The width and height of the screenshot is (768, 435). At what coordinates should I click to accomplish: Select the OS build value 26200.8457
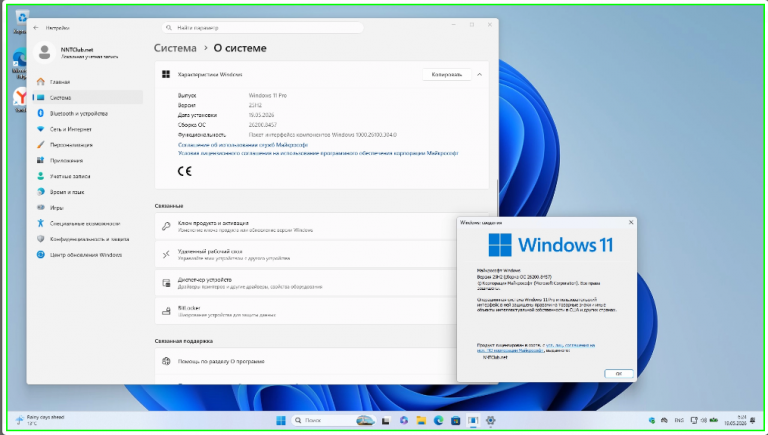263,125
